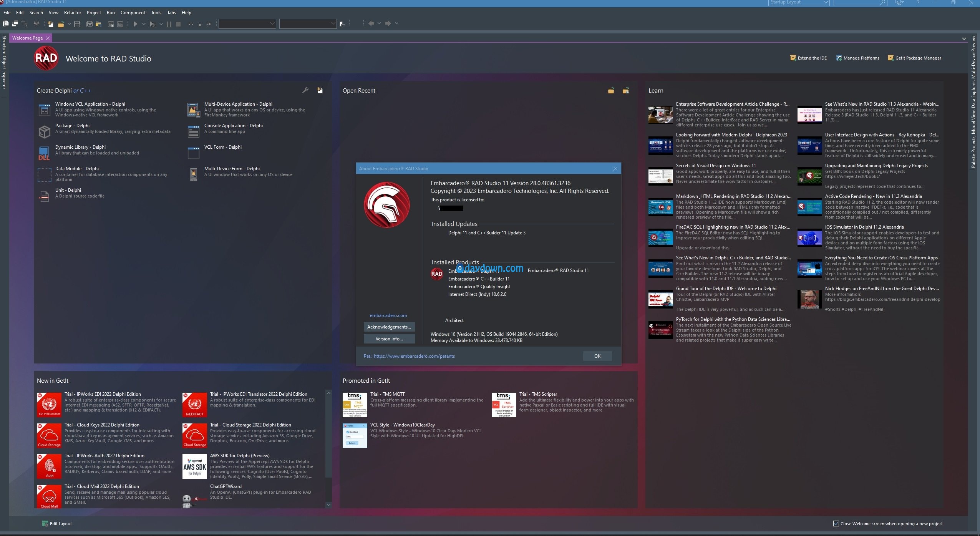
Task: Click the open project icon in Open Recent
Action: (x=626, y=91)
